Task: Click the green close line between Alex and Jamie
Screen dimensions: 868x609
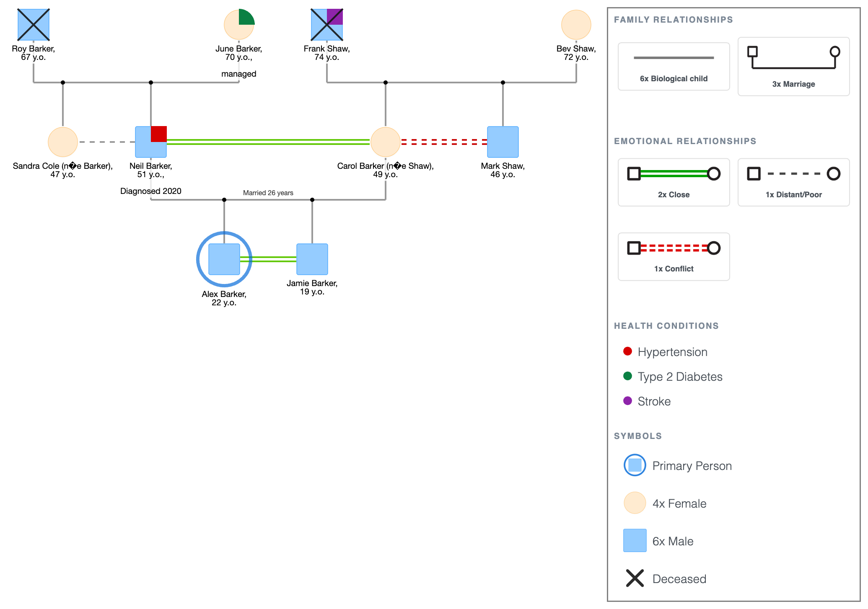Action: pos(268,259)
